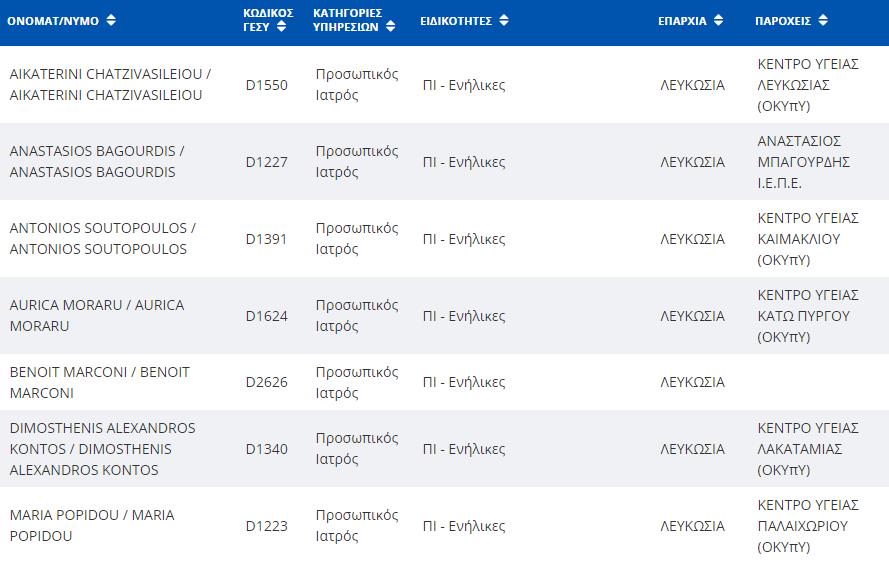Open Benoit Marconi doctor entry
The width and height of the screenshot is (889, 563).
(x=100, y=383)
